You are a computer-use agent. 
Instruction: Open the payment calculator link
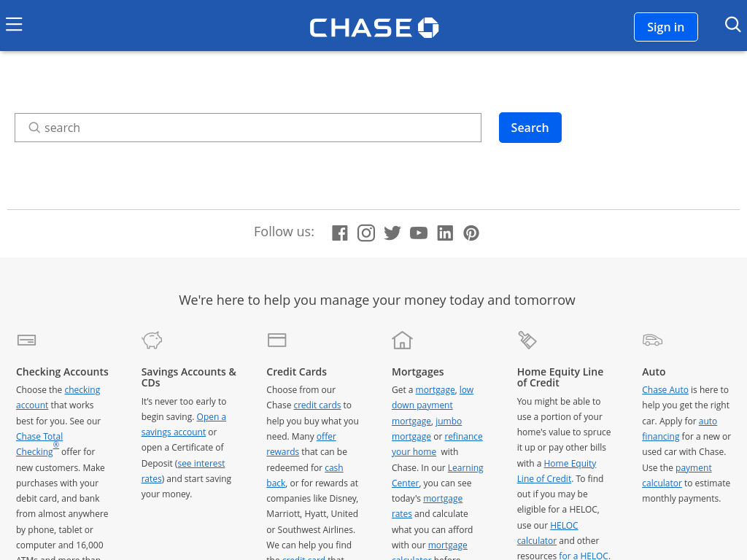[677, 475]
